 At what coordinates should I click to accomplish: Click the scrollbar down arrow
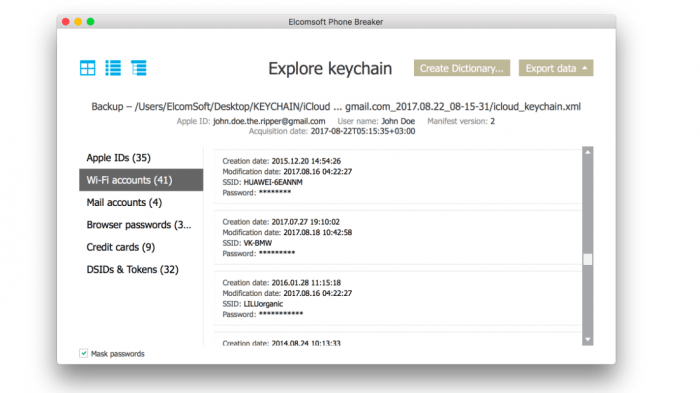pos(588,339)
